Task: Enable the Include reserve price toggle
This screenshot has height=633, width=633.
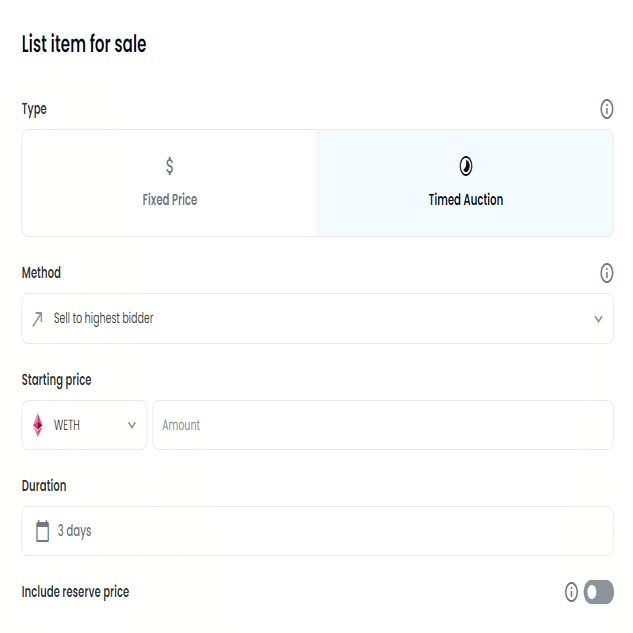Action: pyautogui.click(x=598, y=592)
